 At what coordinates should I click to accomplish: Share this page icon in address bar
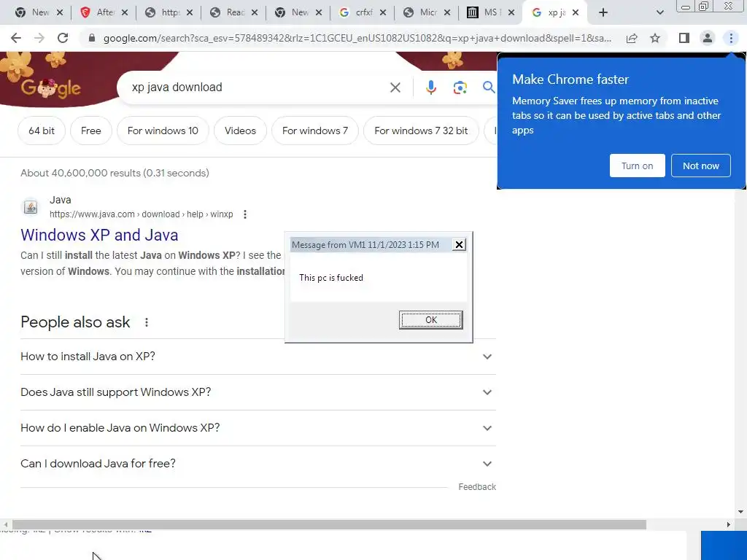[x=632, y=38]
